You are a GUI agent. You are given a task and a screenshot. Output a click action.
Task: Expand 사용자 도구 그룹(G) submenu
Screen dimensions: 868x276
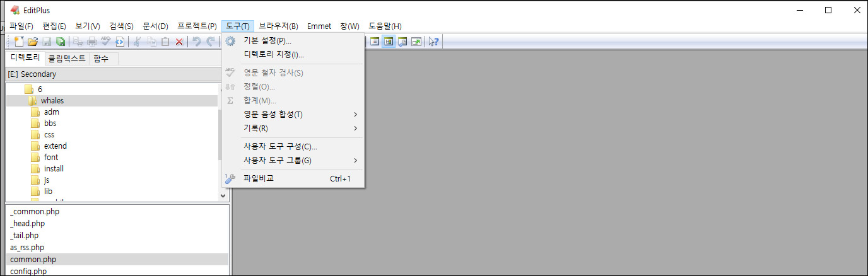293,161
